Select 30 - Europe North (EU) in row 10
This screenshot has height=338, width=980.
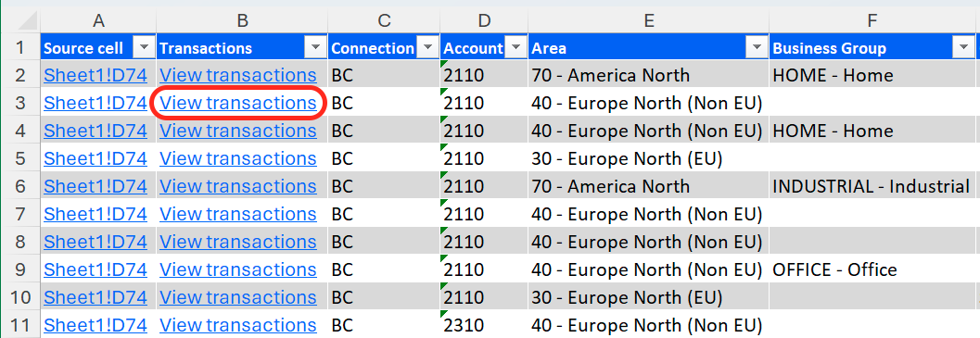point(649,296)
